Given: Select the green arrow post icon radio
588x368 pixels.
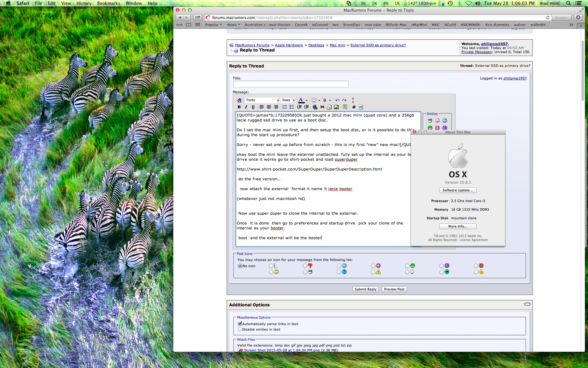Looking at the screenshot, I should tap(441, 272).
